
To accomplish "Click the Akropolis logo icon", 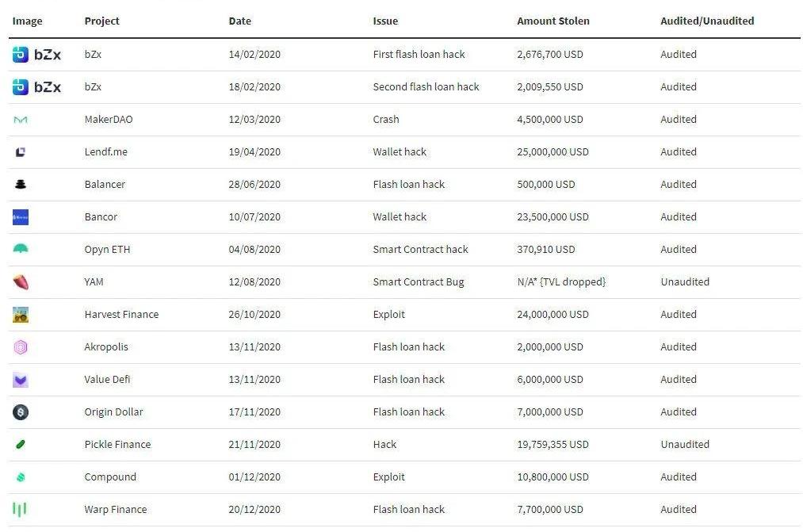I will pyautogui.click(x=21, y=347).
